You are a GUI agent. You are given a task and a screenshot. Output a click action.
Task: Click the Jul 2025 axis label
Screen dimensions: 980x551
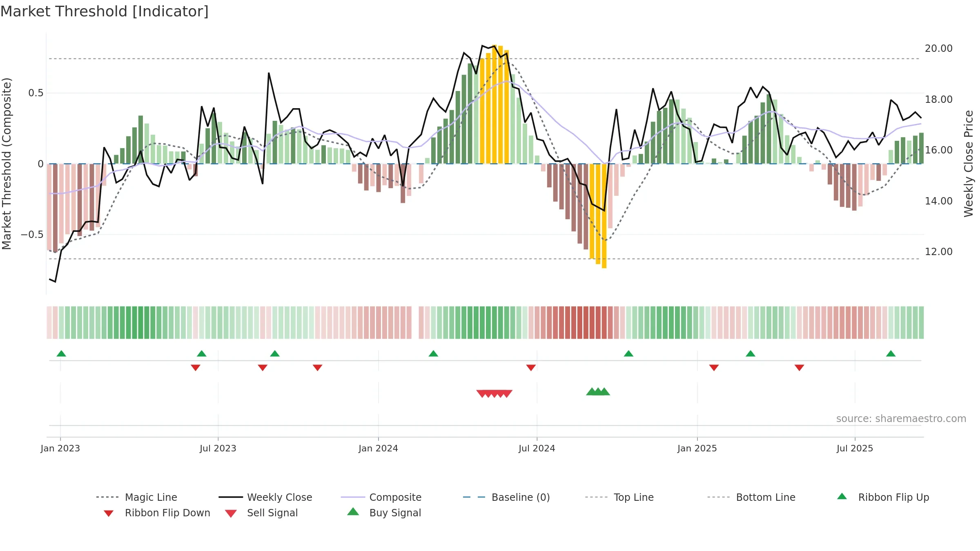[x=855, y=448]
